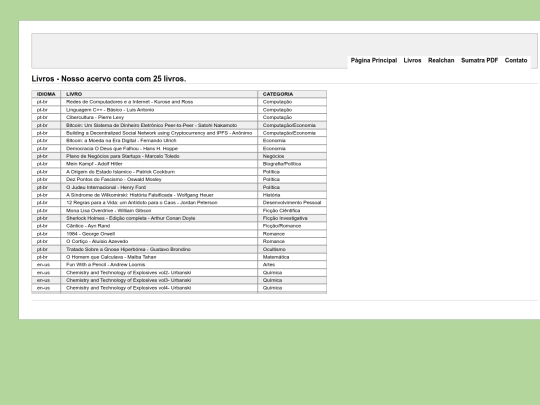Open 'Cibercultura - Pierre Levy' book
This screenshot has width=540, height=405.
(x=95, y=117)
